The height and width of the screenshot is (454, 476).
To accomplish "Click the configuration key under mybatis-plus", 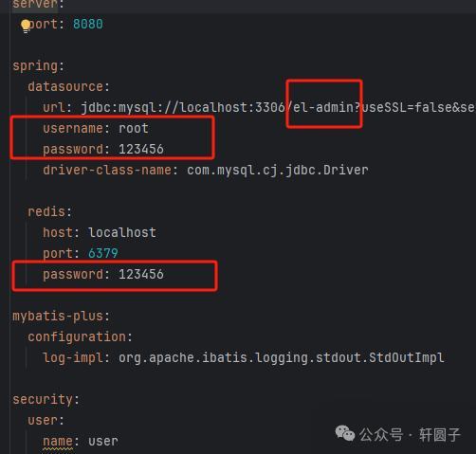I will coord(77,337).
